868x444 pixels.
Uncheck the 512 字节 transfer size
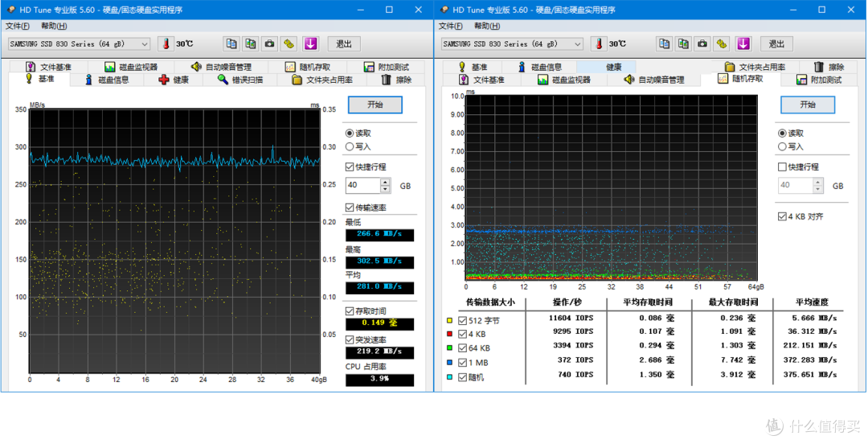point(462,320)
